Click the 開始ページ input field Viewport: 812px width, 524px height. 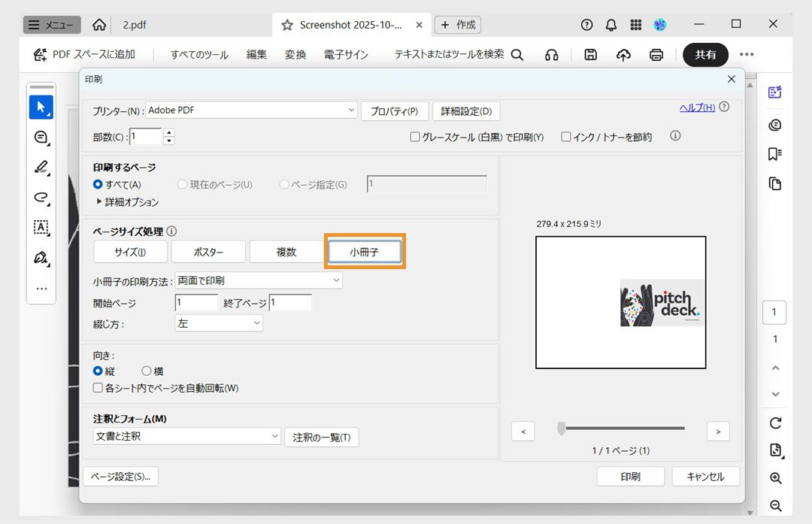(195, 302)
